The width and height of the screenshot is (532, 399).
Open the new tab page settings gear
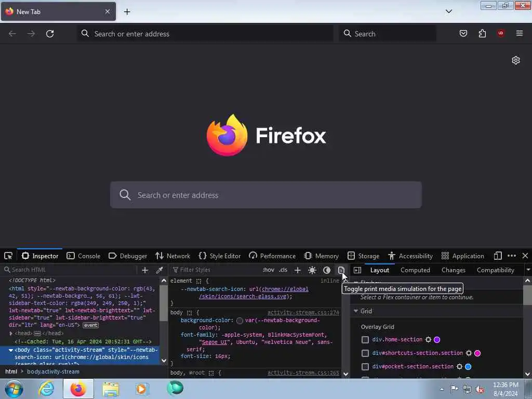[516, 60]
